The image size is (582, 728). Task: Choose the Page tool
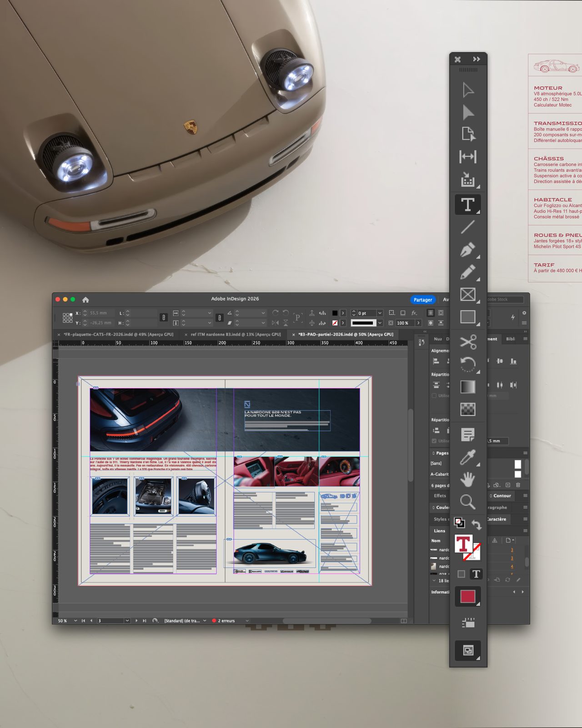coord(468,134)
